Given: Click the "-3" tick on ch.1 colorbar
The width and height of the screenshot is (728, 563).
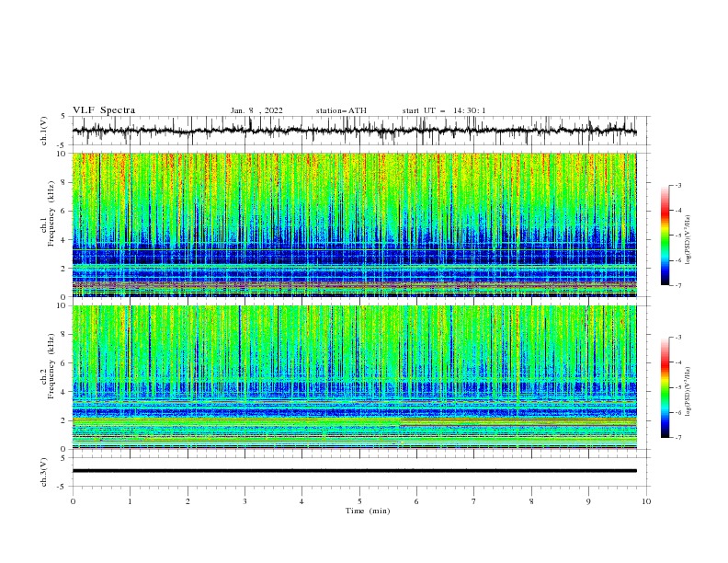Looking at the screenshot, I should click(x=677, y=185).
